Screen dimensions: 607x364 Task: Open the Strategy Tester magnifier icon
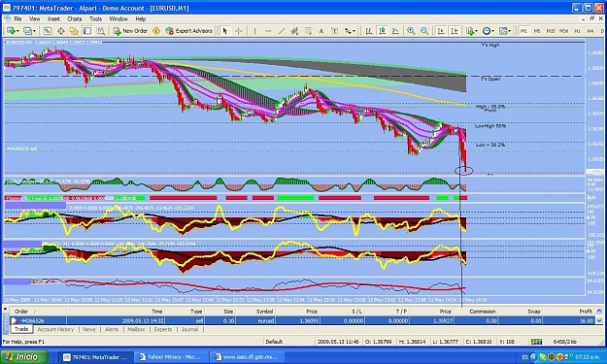click(101, 31)
